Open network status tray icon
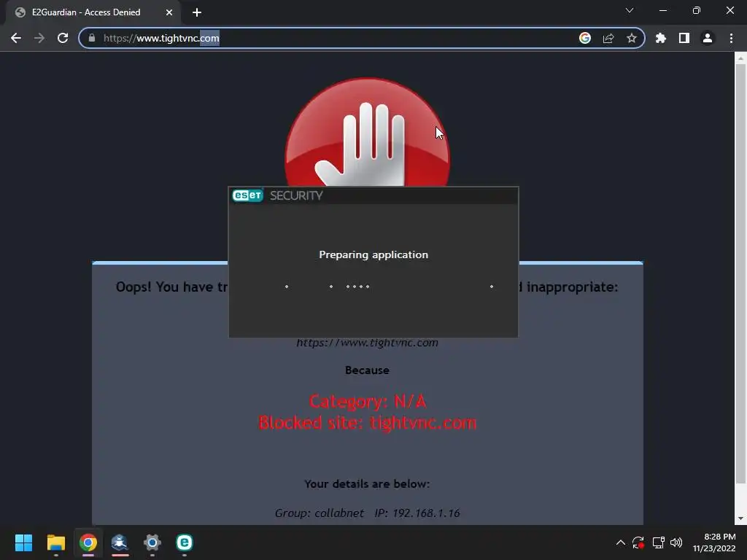The height and width of the screenshot is (560, 747). (659, 542)
